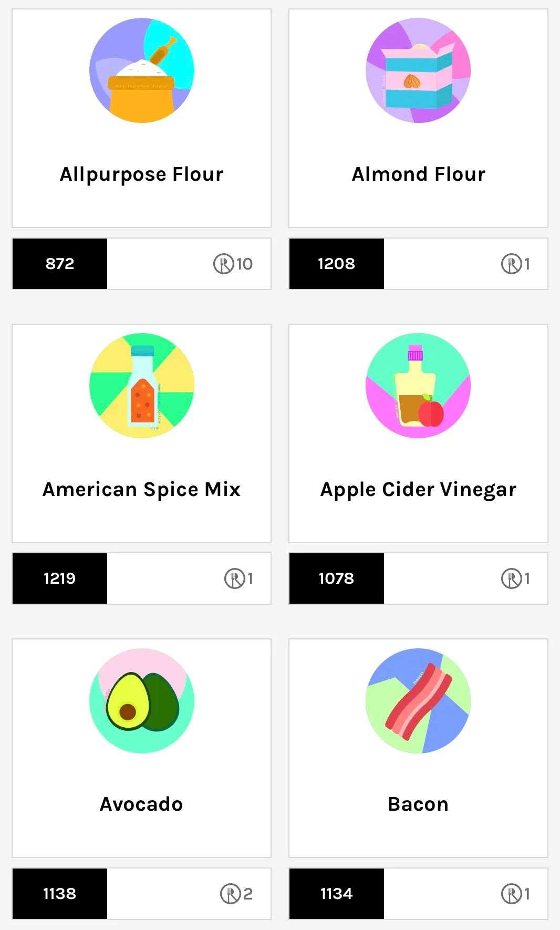Click recipe icon under Apple Cider Vinegar

point(511,578)
